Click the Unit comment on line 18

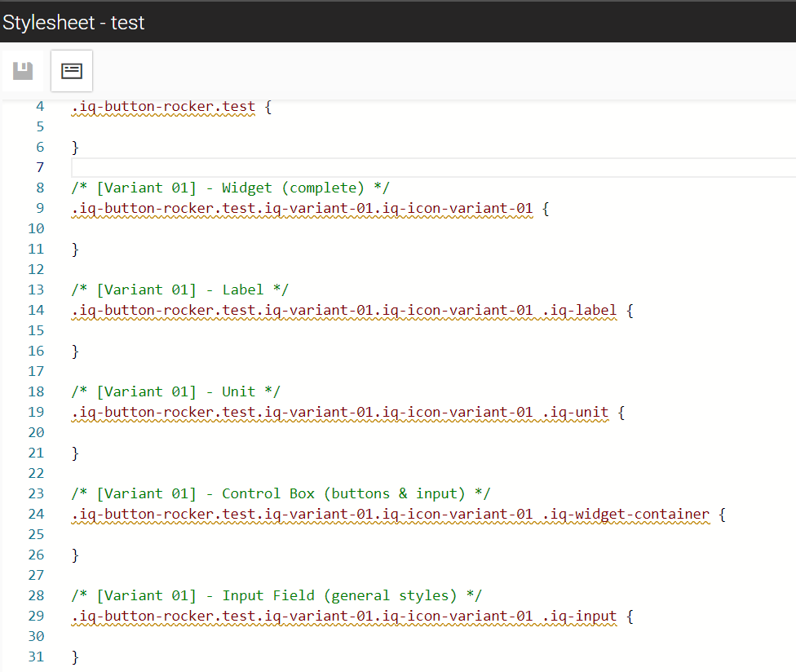175,391
